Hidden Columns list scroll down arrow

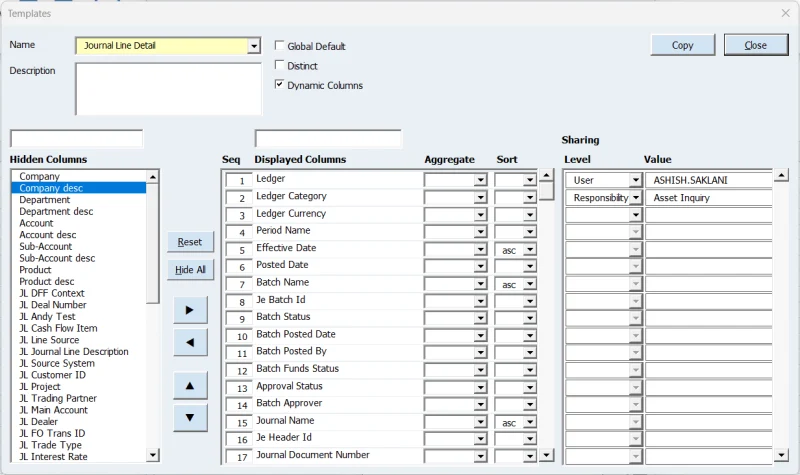tap(153, 455)
